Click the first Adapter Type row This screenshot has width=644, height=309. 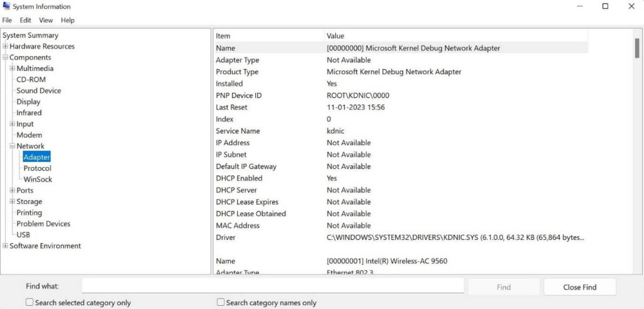click(x=401, y=60)
